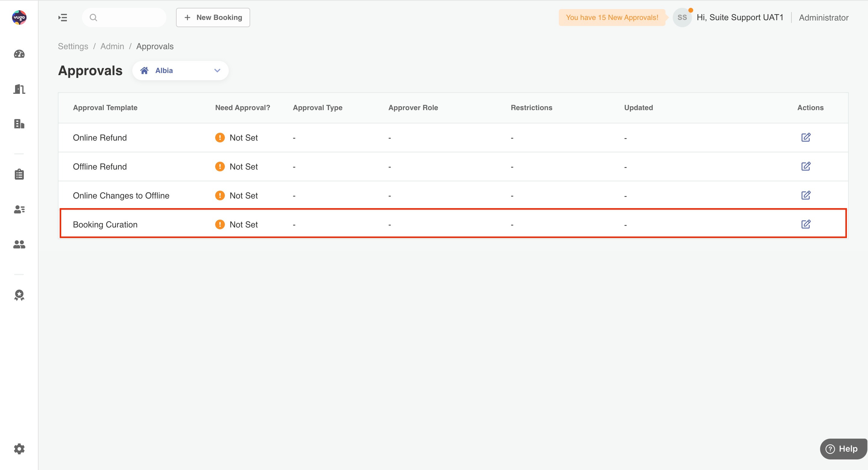This screenshot has width=868, height=470.
Task: Edit the Online Changes to Offline row
Action: pos(806,195)
